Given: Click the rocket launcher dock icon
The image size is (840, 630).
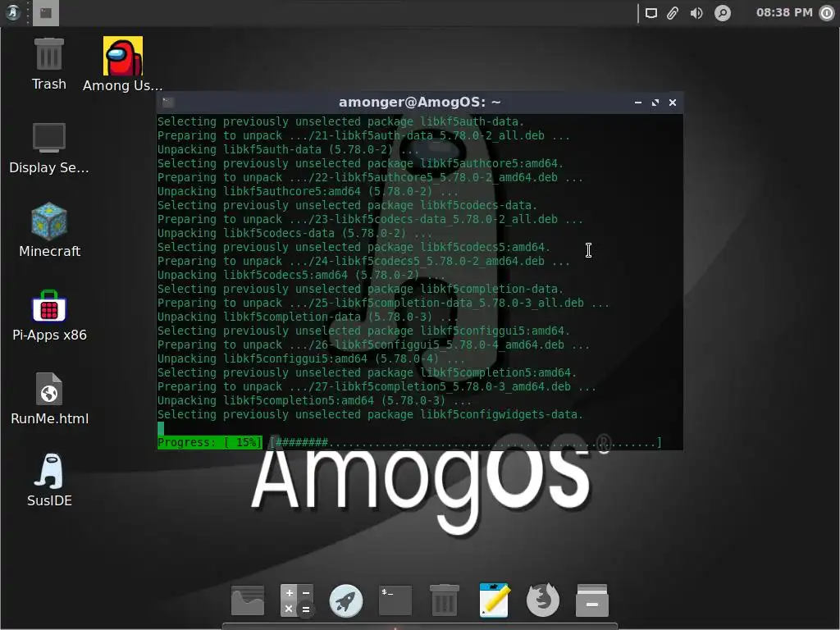Looking at the screenshot, I should 346,600.
